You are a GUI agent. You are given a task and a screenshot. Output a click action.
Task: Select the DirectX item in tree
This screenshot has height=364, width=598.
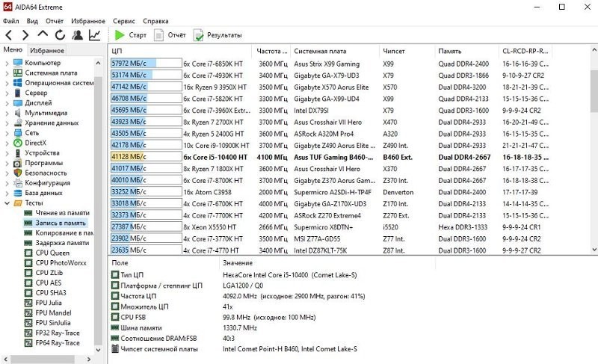[35, 142]
